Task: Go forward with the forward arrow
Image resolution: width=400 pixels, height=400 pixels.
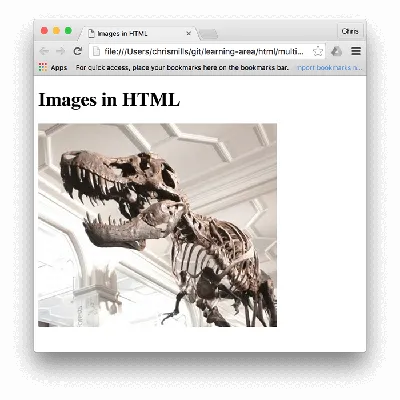Action: coord(60,51)
